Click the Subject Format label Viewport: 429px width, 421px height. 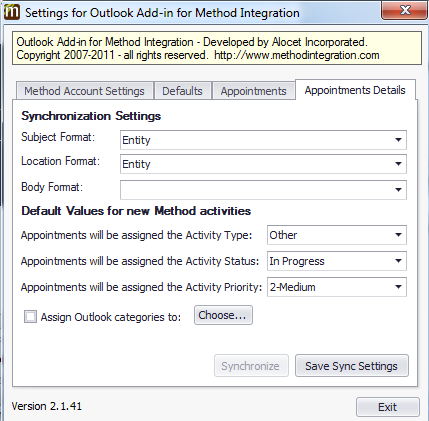pos(58,137)
